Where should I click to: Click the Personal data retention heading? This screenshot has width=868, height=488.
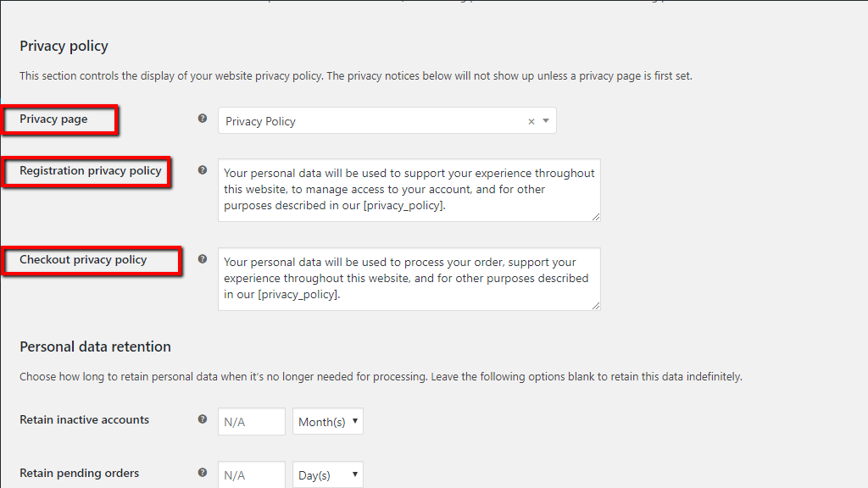95,347
